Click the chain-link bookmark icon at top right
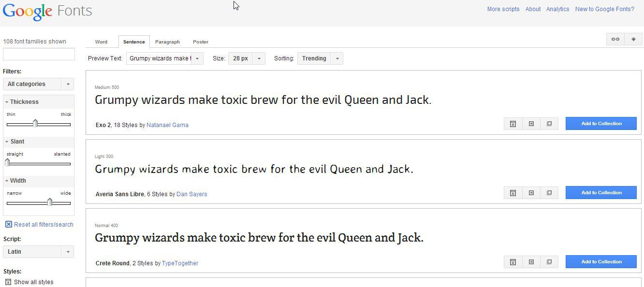Screen dimensions: 644x287 point(615,39)
